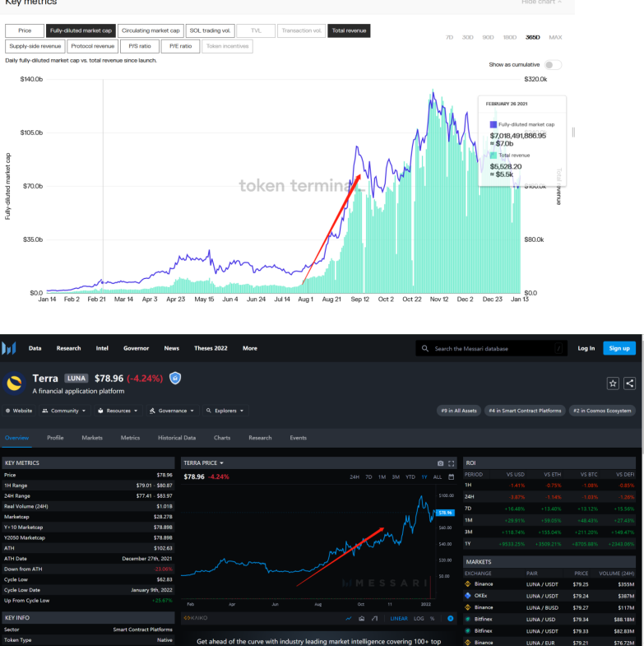644x646 pixels.
Task: Select YTD range on Terra price chart
Action: (x=410, y=477)
